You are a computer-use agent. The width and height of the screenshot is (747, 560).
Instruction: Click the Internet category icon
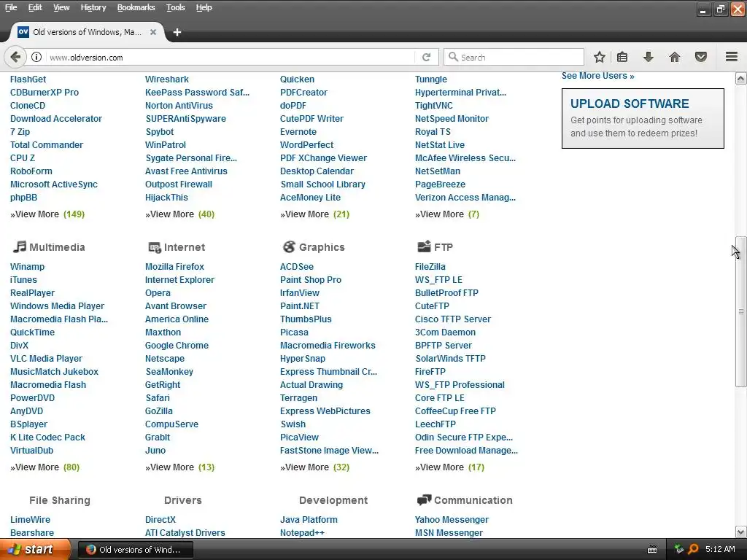(x=155, y=247)
